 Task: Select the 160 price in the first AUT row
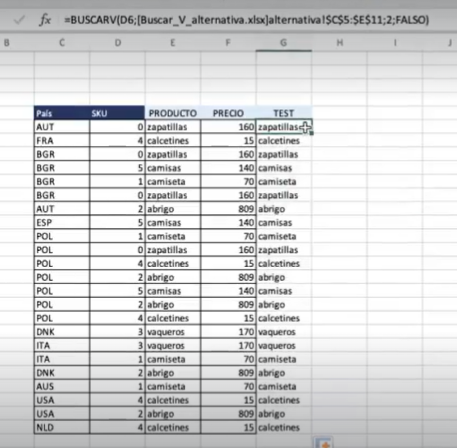(x=228, y=127)
